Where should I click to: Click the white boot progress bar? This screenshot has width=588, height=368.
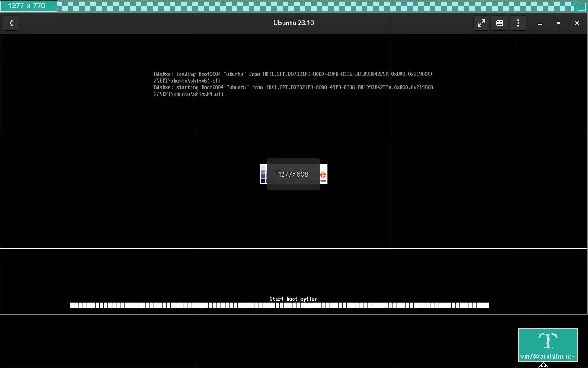(279, 305)
